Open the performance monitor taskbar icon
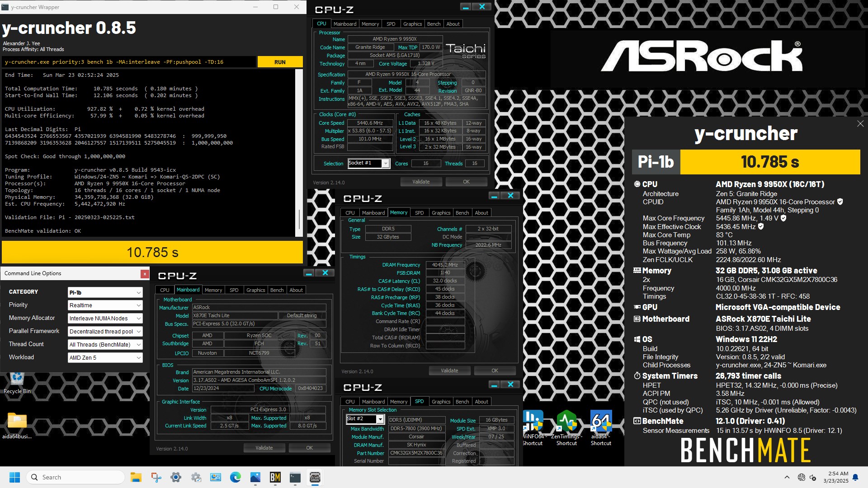This screenshot has height=488, width=868. pos(216,477)
